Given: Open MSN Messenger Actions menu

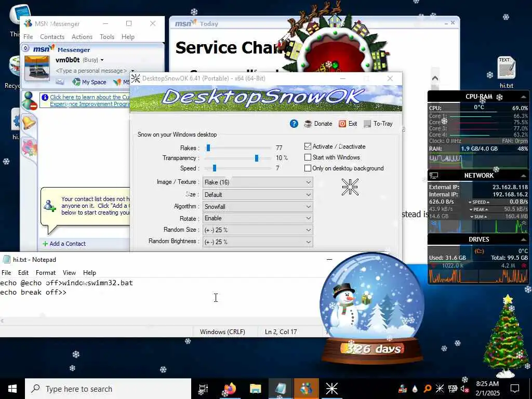Looking at the screenshot, I should click(82, 37).
